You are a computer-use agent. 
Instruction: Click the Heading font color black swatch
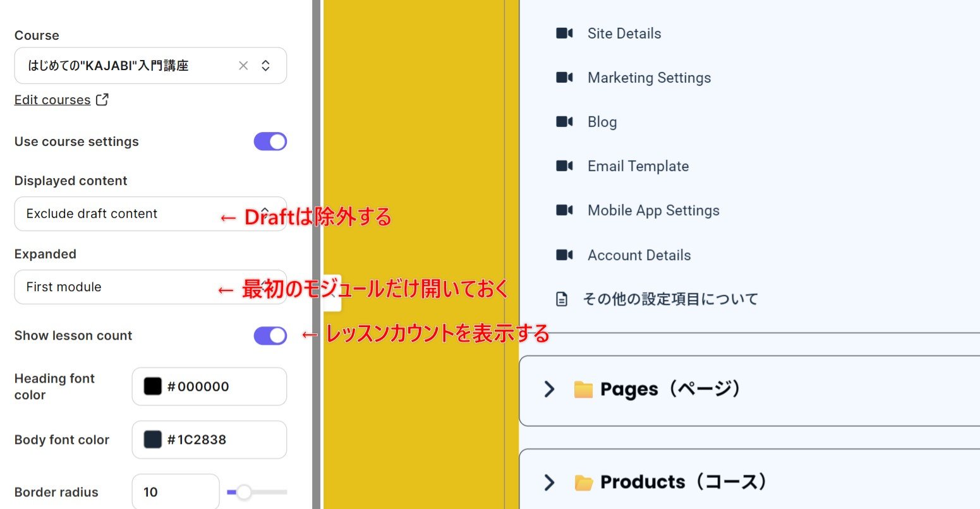tap(153, 386)
